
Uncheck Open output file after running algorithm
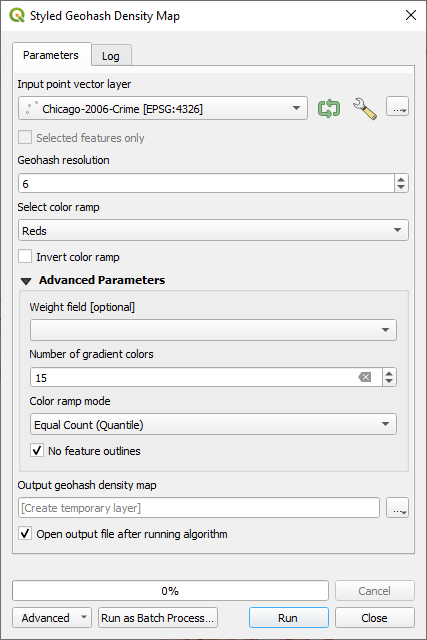(x=25, y=533)
